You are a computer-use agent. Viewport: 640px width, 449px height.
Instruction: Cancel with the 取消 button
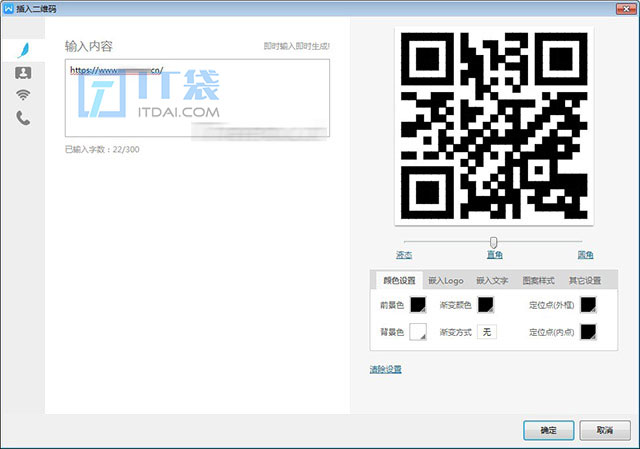click(x=605, y=430)
